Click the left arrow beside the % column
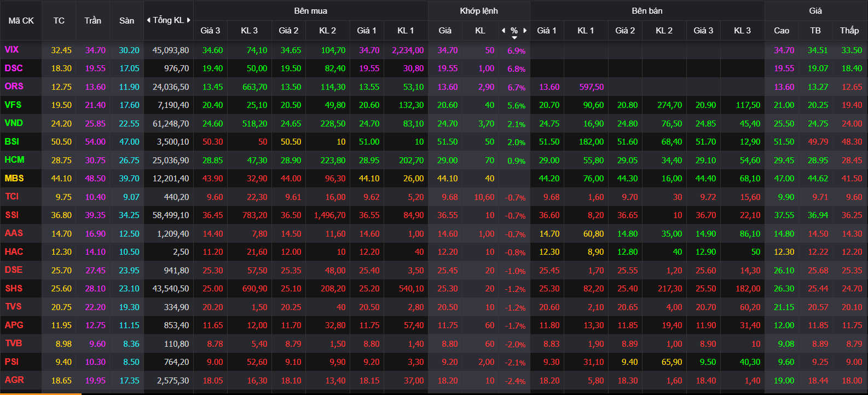868x395 pixels. click(x=504, y=31)
